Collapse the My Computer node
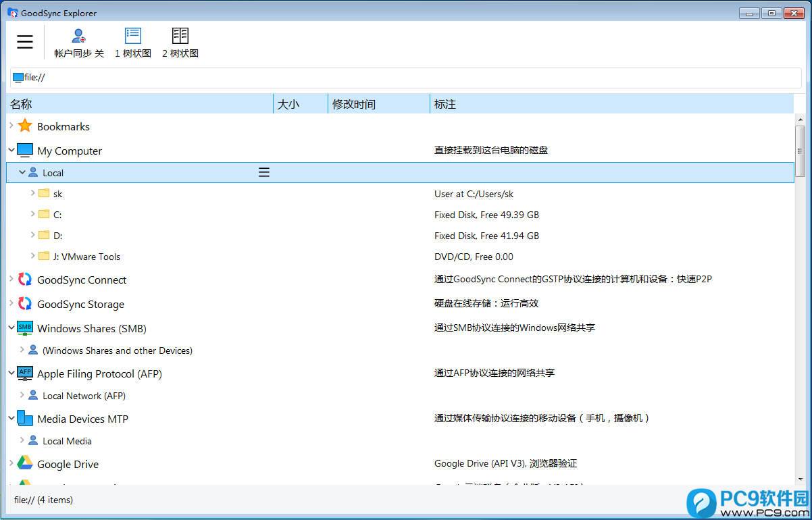 click(11, 150)
